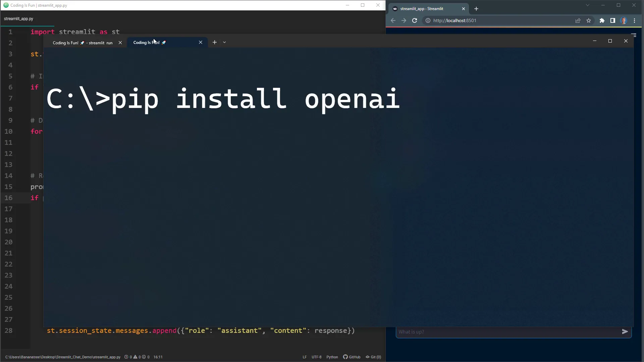The width and height of the screenshot is (644, 362).
Task: Send the chat message via the arrow icon
Action: 625,331
